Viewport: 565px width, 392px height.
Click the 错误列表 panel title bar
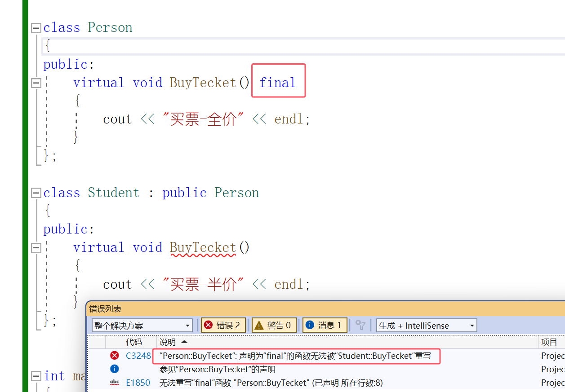pyautogui.click(x=325, y=309)
